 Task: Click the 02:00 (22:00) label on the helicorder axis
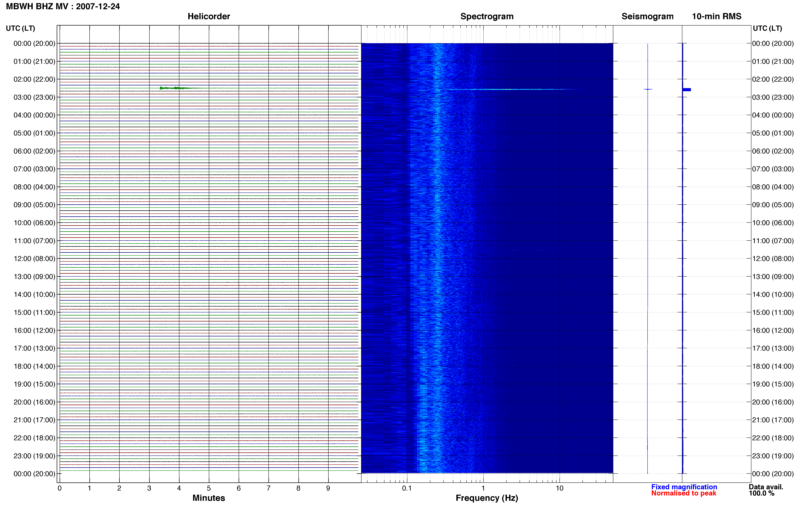(34, 79)
